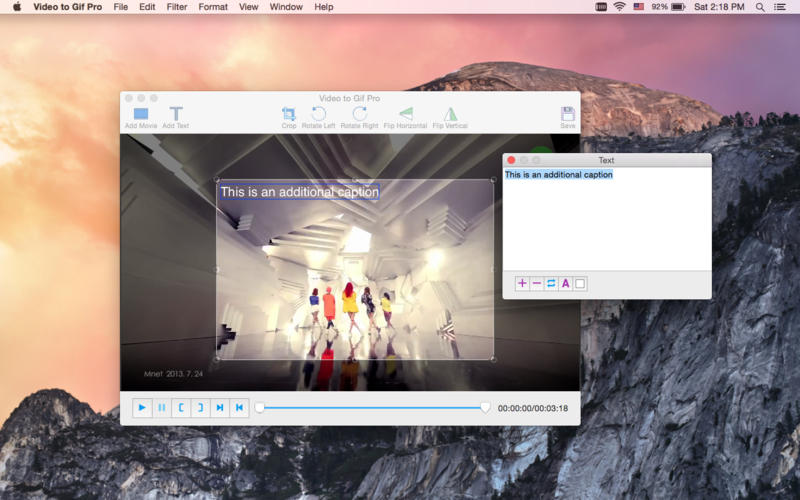The image size is (800, 500).
Task: Click the Wi-Fi status icon
Action: point(619,7)
